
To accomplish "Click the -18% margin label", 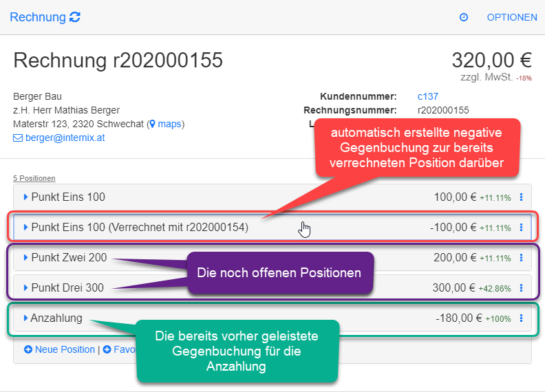I will (524, 78).
